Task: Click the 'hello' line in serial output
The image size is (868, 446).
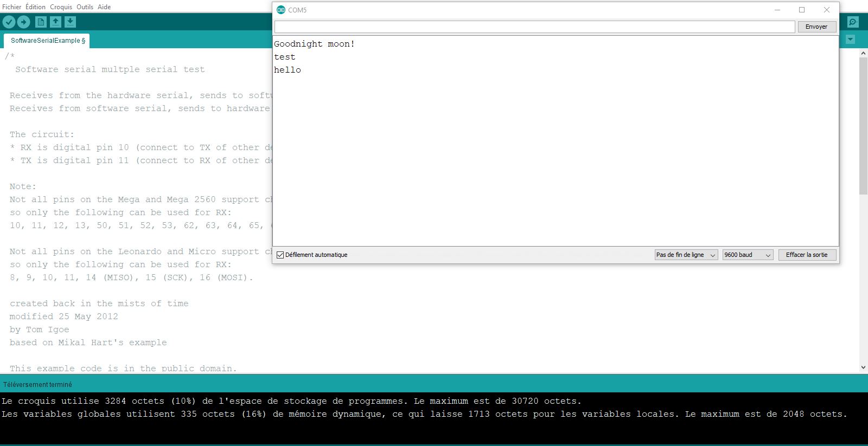Action: click(x=288, y=70)
